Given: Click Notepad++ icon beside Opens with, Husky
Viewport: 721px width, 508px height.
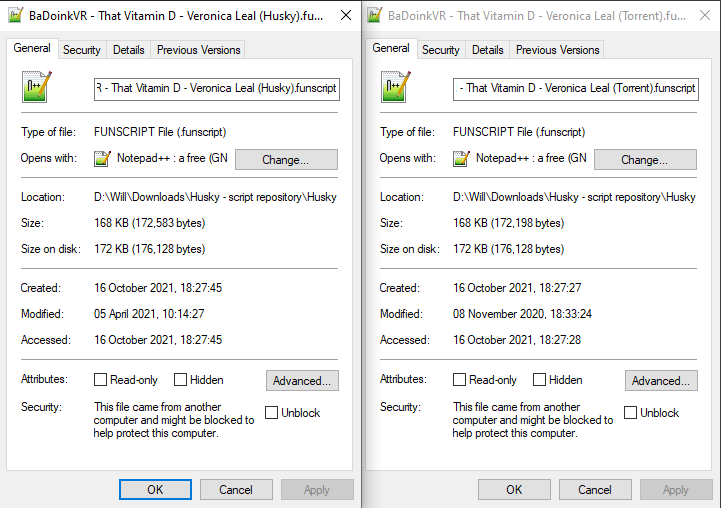Looking at the screenshot, I should (102, 159).
